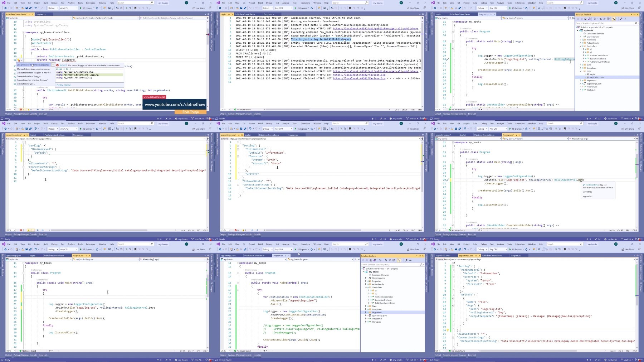Click wrench Properties icon in Solution Explorer showing Logs folder
This screenshot has height=362, width=644.
coord(621,19)
